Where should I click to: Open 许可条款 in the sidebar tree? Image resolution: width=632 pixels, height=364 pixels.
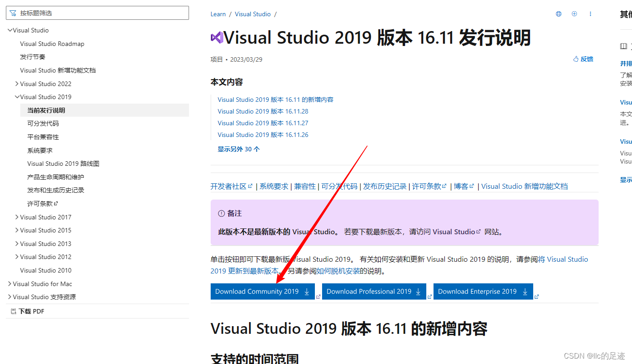point(42,204)
